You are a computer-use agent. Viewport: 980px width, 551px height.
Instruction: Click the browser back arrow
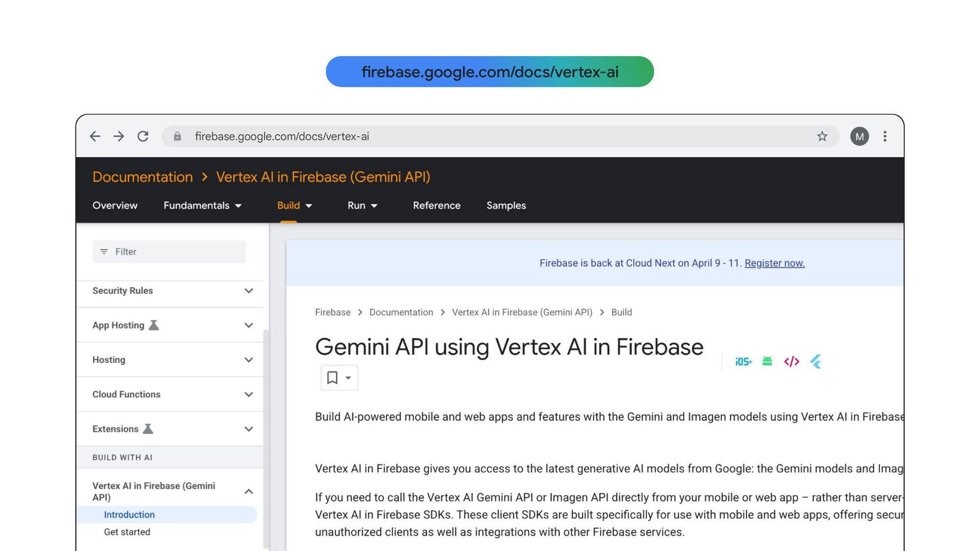pos(95,136)
